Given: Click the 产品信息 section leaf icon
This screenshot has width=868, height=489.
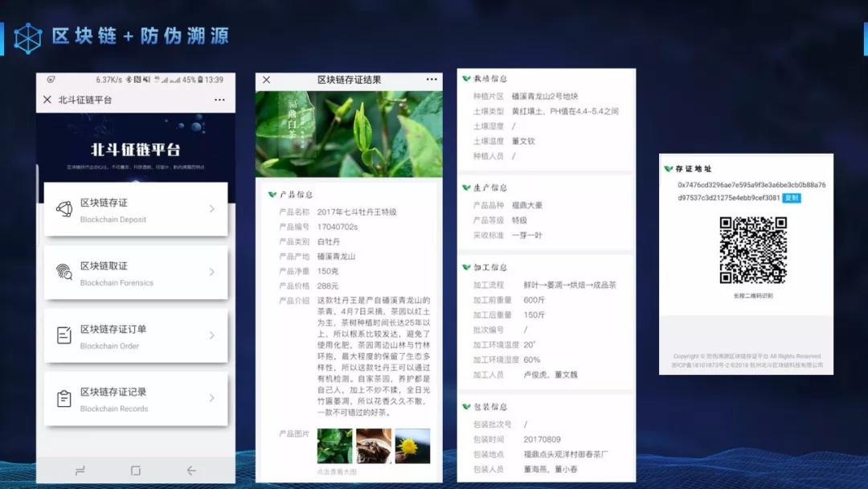Looking at the screenshot, I should 272,195.
